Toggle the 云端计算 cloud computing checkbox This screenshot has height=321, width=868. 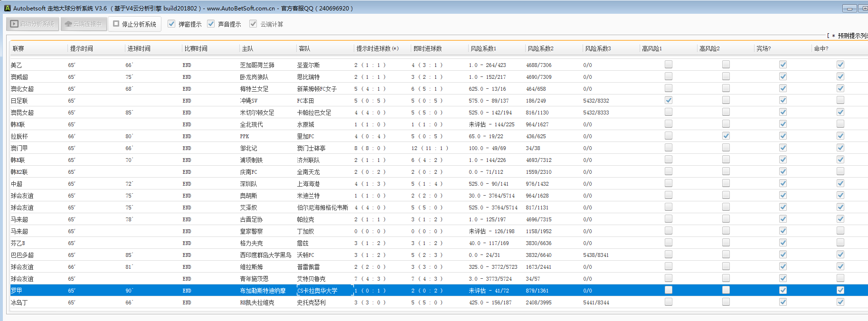[253, 24]
